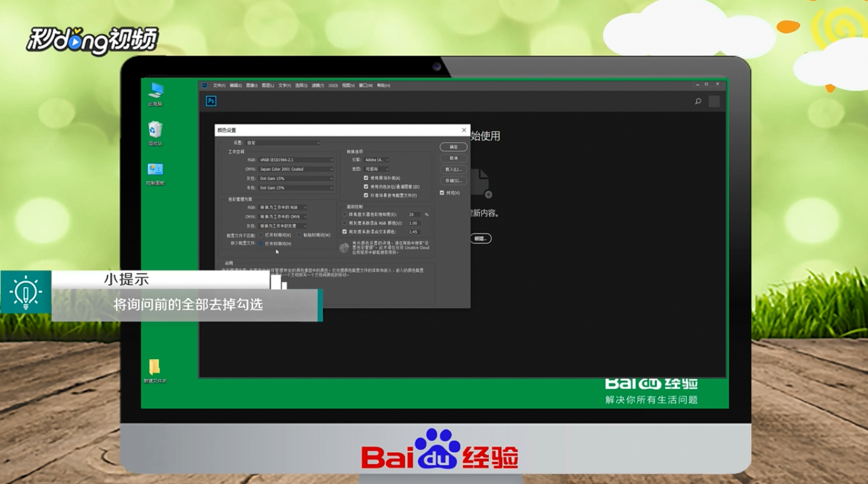
Task: Toggle 缺少配置文件 打开时询问 checkbox
Action: pos(261,243)
